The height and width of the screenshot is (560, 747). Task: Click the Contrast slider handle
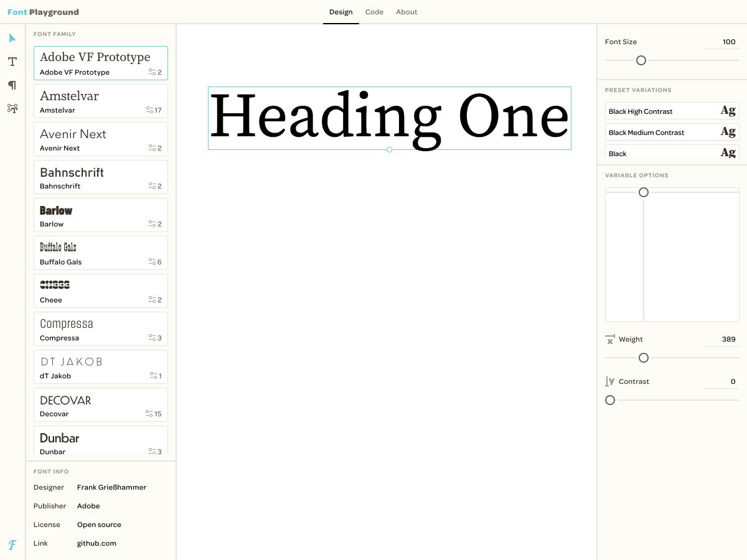click(x=610, y=400)
